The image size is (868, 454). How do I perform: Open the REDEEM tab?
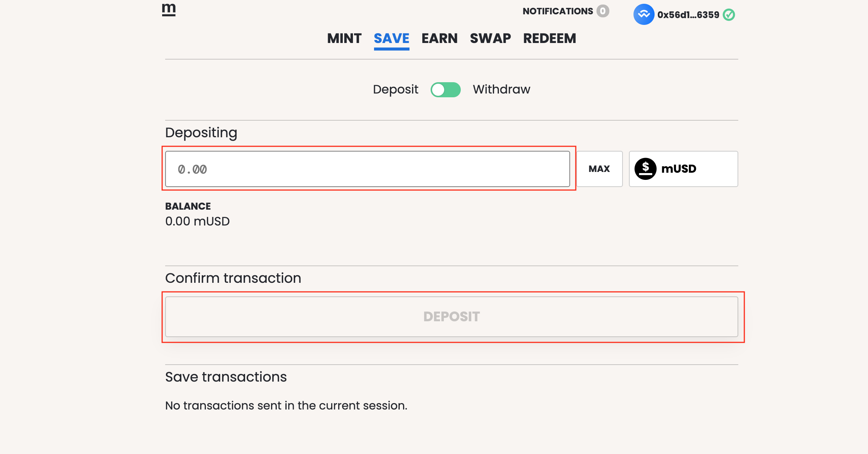pos(549,38)
